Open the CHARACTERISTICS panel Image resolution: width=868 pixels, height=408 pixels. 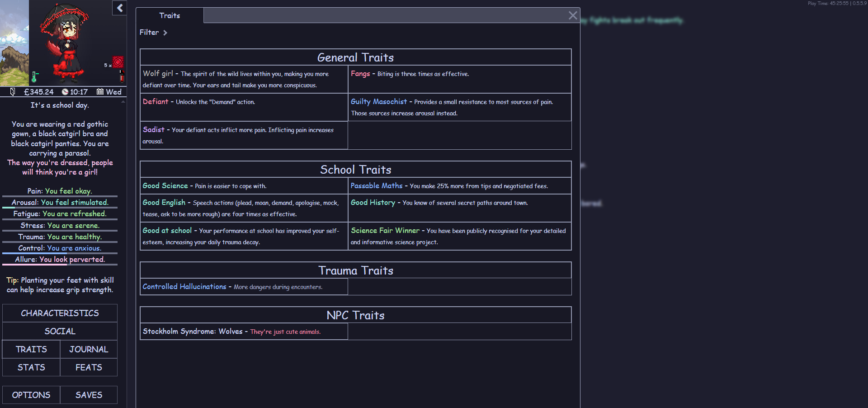pyautogui.click(x=60, y=313)
